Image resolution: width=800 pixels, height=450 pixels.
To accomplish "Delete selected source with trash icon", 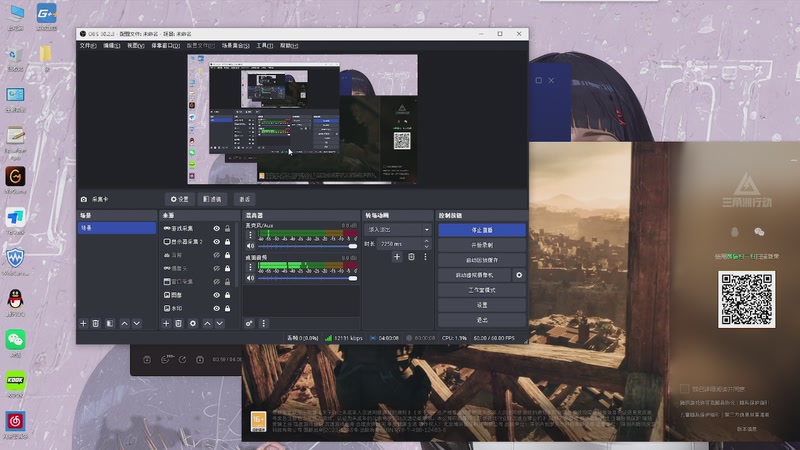I will click(178, 323).
